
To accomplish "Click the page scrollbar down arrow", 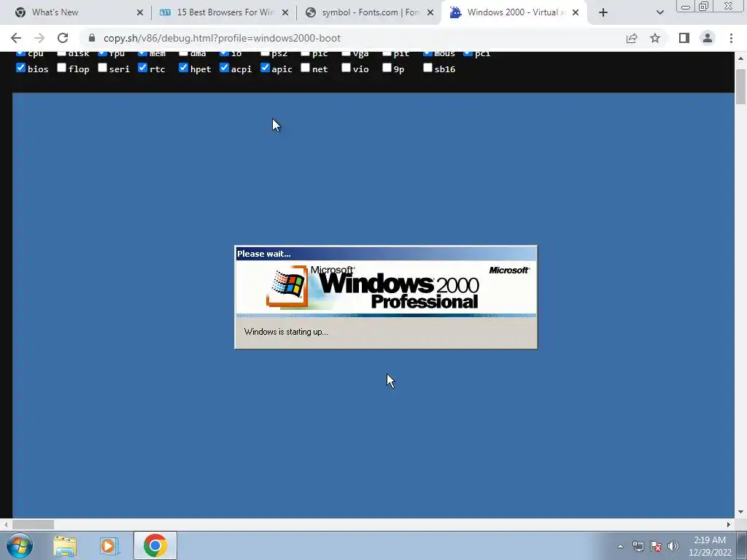I will [741, 513].
